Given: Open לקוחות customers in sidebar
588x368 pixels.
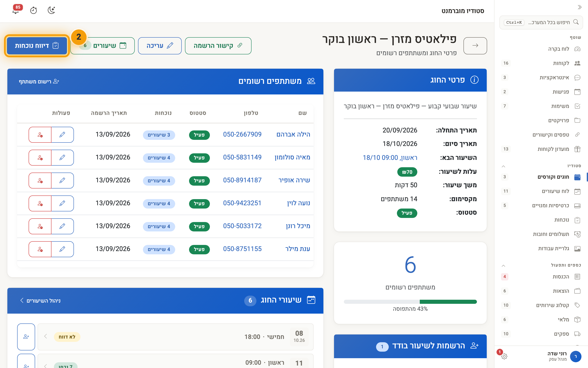Looking at the screenshot, I should point(541,63).
